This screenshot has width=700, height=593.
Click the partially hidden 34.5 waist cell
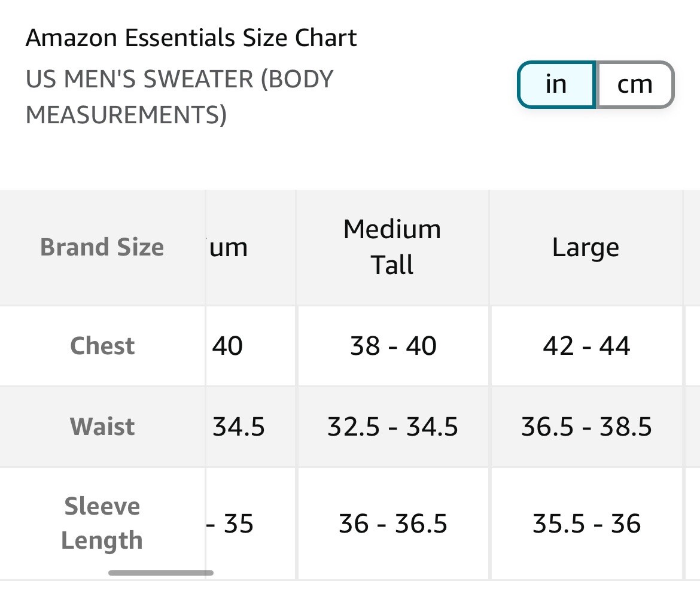(x=239, y=427)
